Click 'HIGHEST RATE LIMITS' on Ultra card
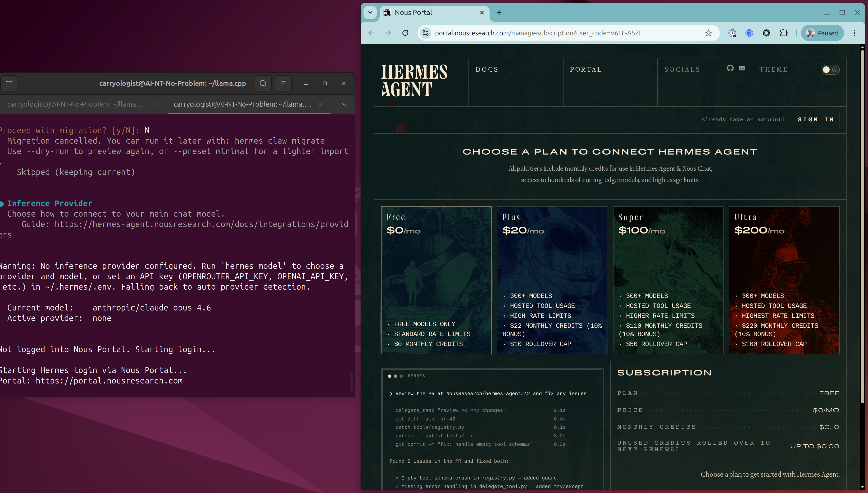868x493 pixels. coord(778,315)
